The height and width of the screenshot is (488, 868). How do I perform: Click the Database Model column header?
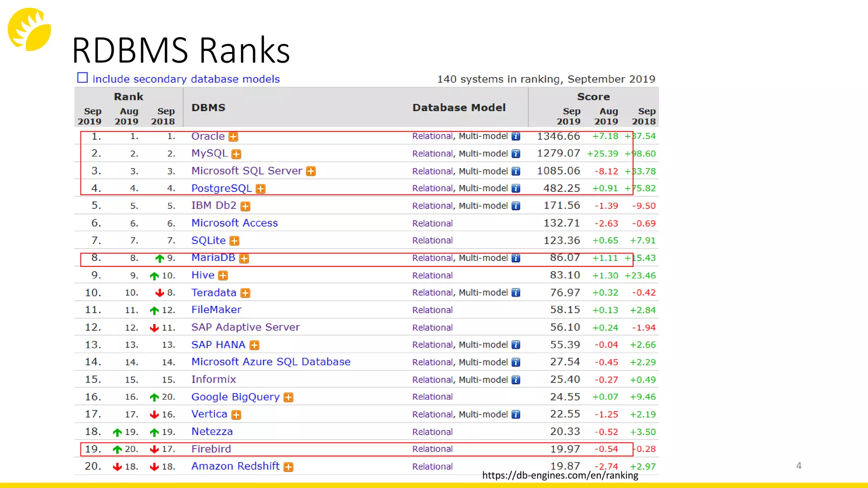459,108
